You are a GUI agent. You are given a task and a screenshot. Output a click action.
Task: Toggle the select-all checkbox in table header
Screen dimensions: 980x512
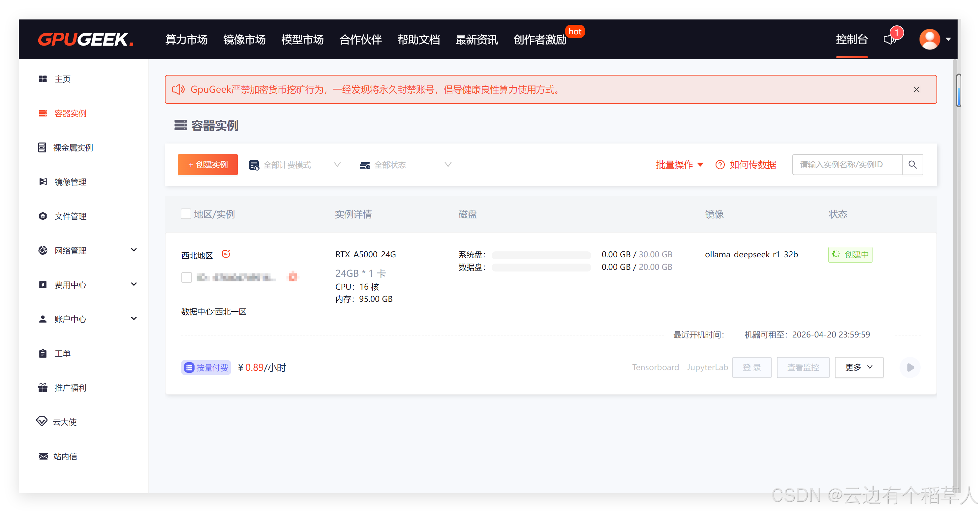[186, 214]
